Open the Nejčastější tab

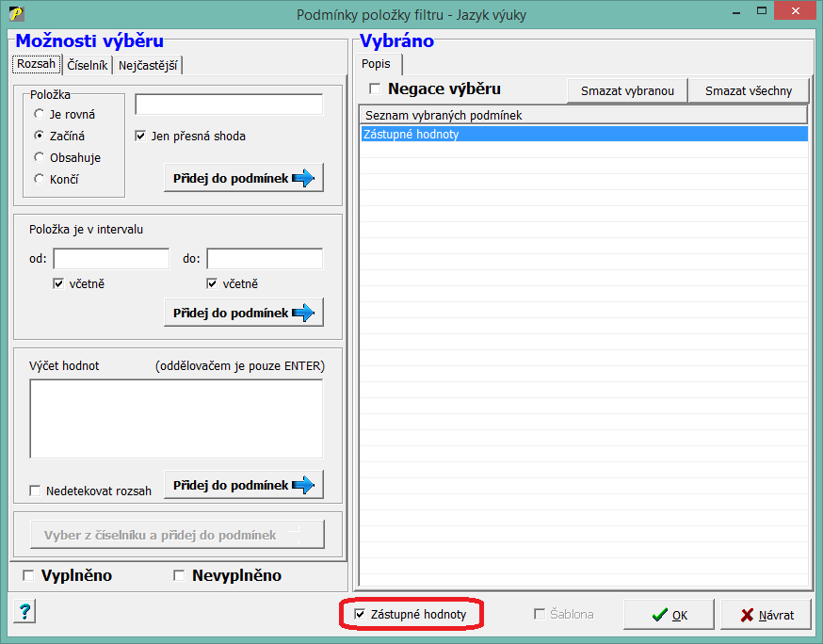(149, 65)
